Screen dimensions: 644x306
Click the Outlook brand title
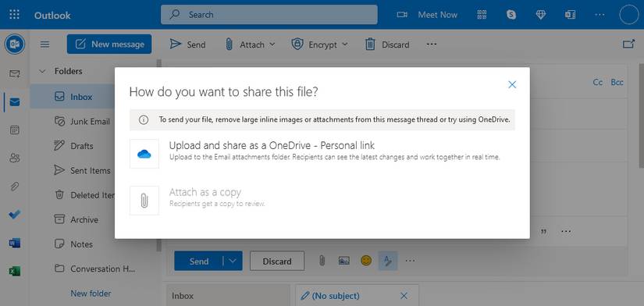[52, 15]
